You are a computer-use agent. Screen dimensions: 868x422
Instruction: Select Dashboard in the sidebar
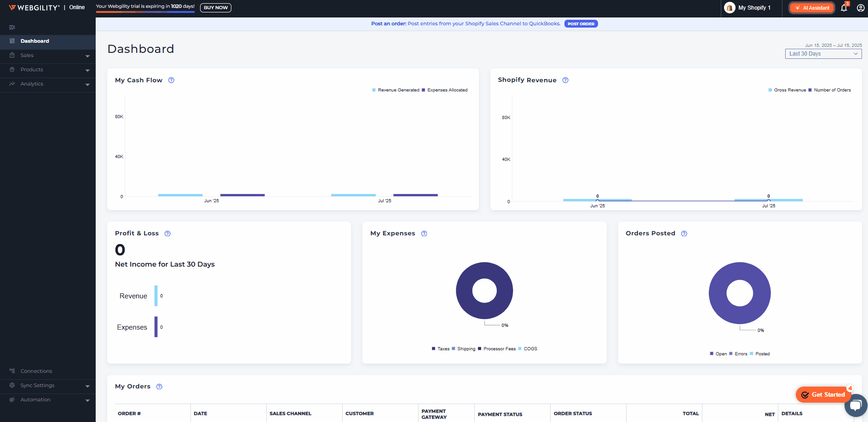[x=35, y=41]
